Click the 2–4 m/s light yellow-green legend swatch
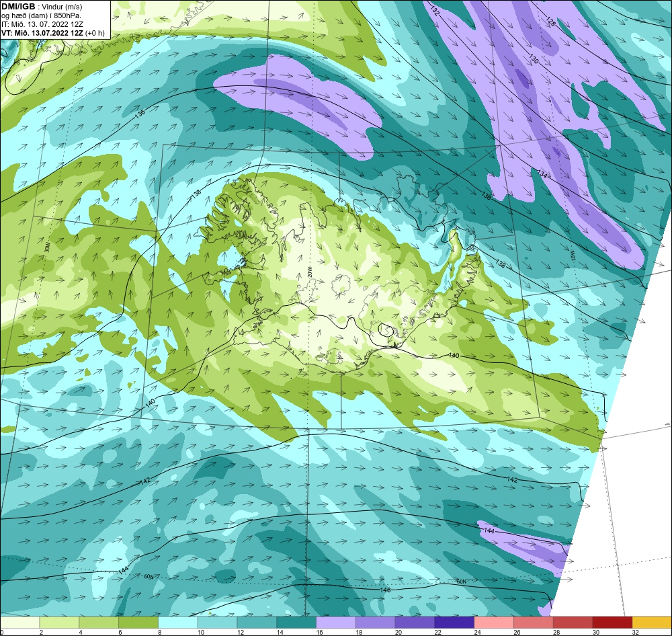672x636 pixels. point(60,623)
